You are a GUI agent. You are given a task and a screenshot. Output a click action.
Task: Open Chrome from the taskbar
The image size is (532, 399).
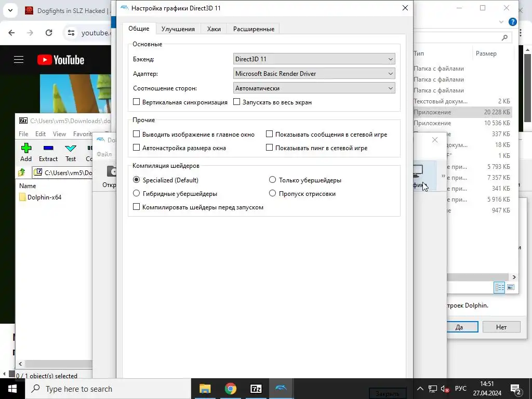tap(230, 389)
